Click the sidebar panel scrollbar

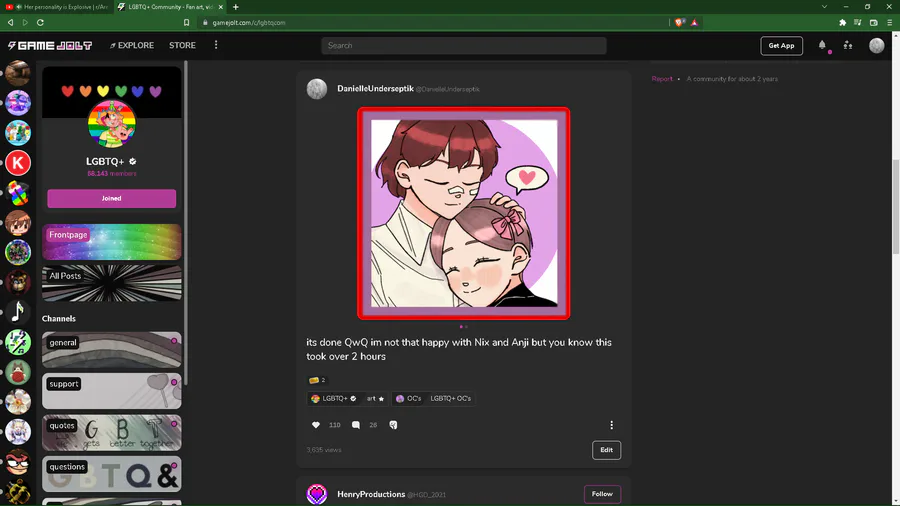[185, 224]
